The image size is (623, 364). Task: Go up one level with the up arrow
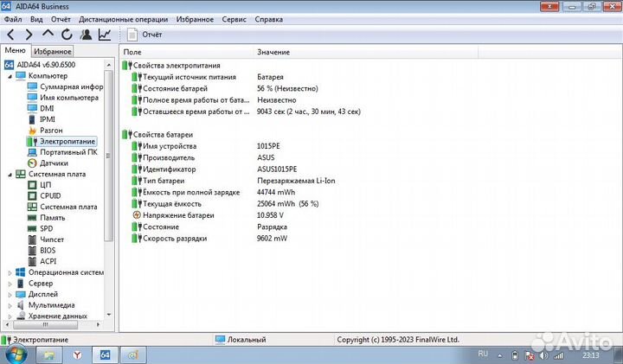48,34
